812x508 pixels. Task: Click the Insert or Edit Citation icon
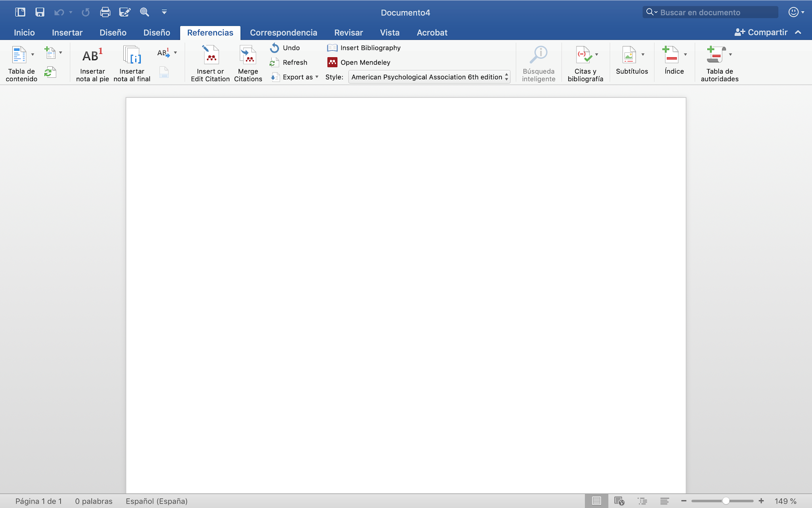coord(211,55)
